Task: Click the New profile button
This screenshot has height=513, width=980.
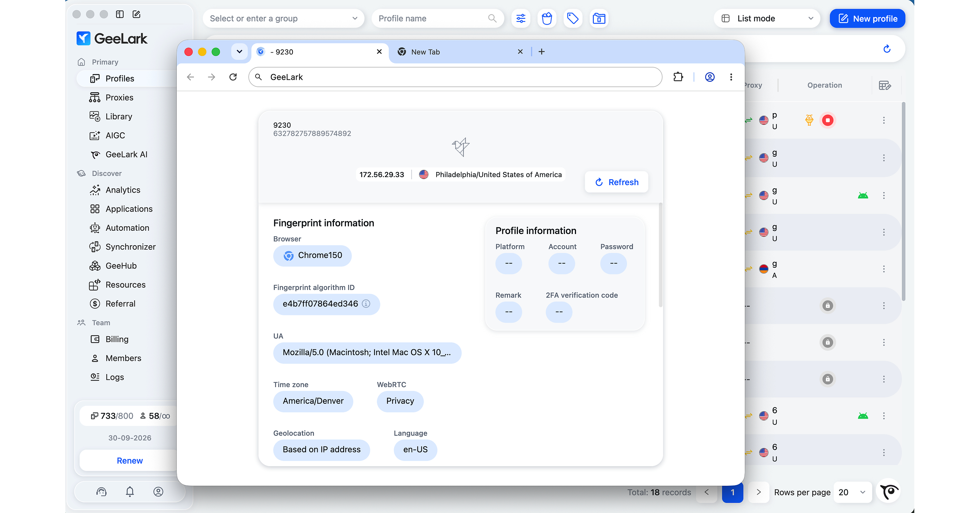Action: pos(867,18)
